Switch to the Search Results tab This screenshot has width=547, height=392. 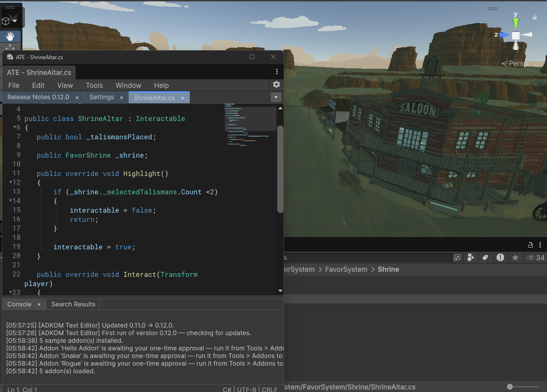(73, 304)
